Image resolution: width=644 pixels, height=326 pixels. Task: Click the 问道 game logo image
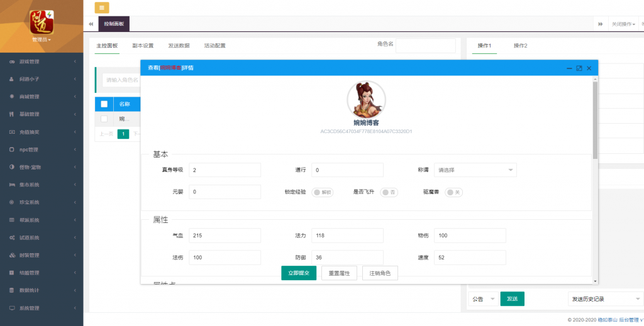[42, 22]
